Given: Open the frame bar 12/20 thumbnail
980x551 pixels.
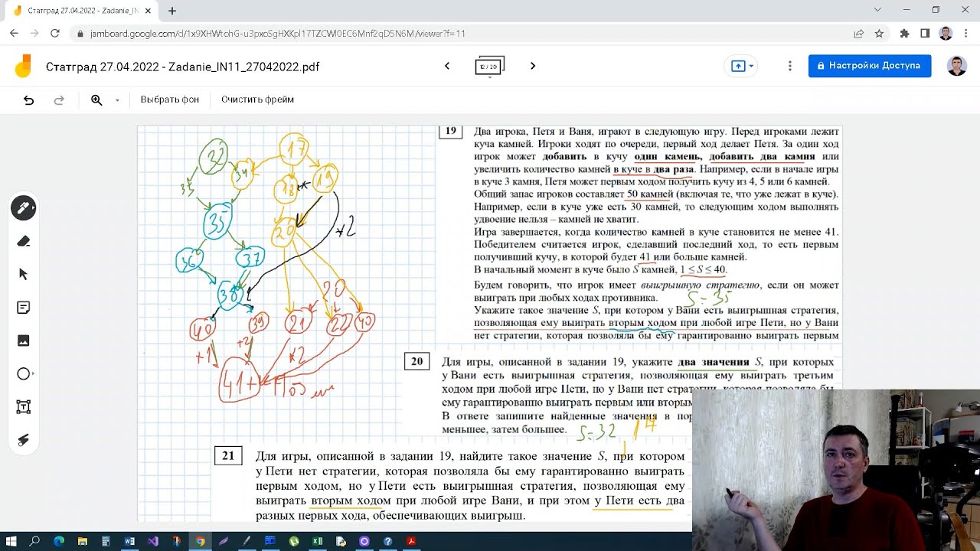Looking at the screenshot, I should [490, 67].
